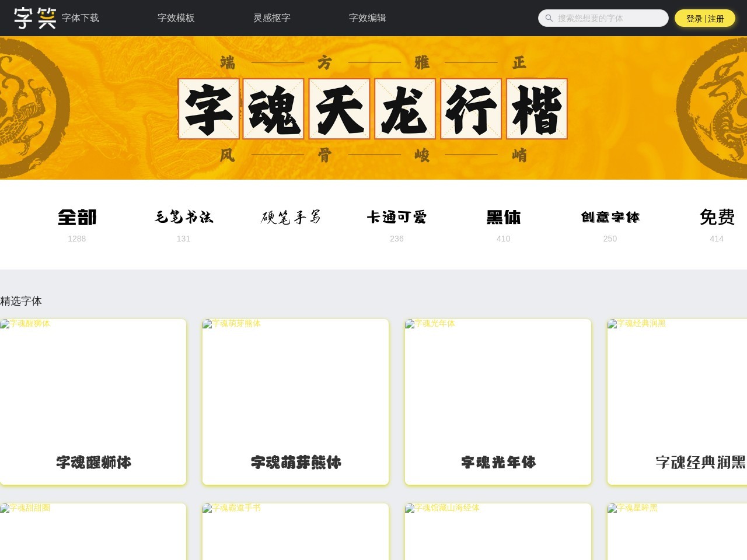Select the 免费 fonts category
The image size is (747, 560).
[717, 217]
